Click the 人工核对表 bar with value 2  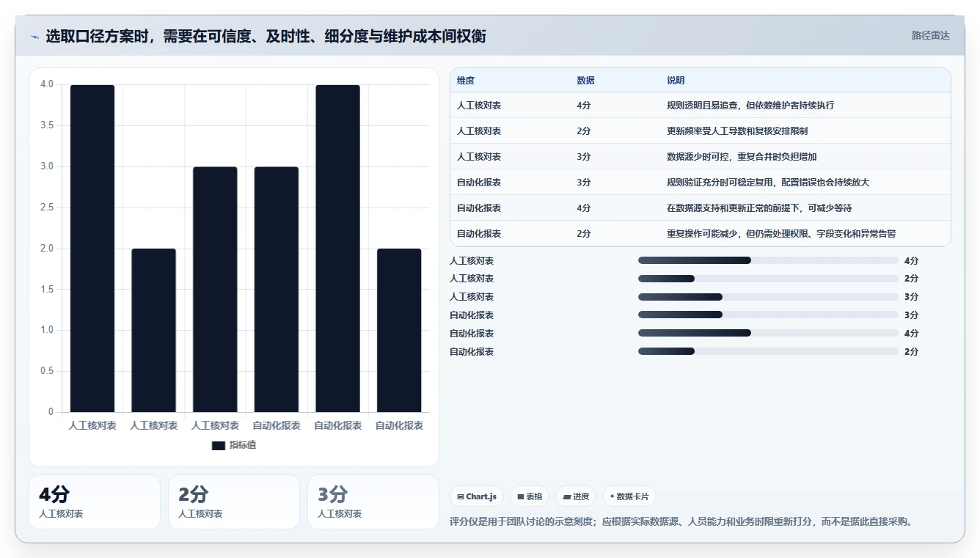pos(154,330)
